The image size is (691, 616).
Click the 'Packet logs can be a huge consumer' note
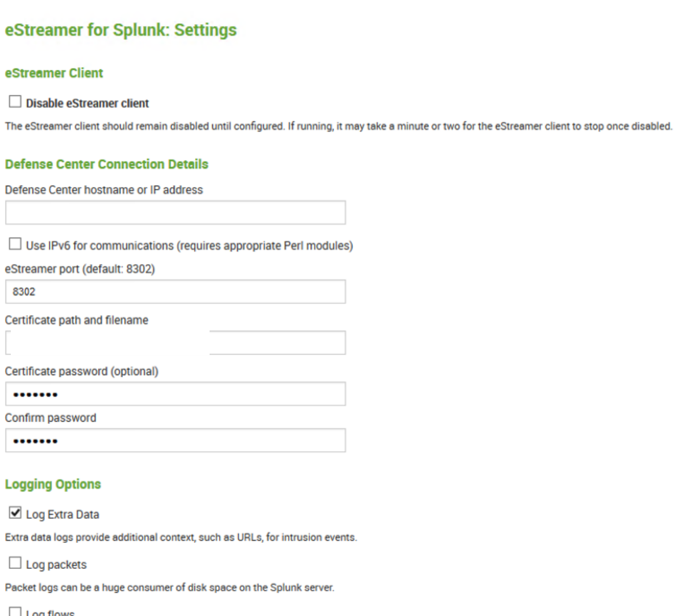pos(170,587)
